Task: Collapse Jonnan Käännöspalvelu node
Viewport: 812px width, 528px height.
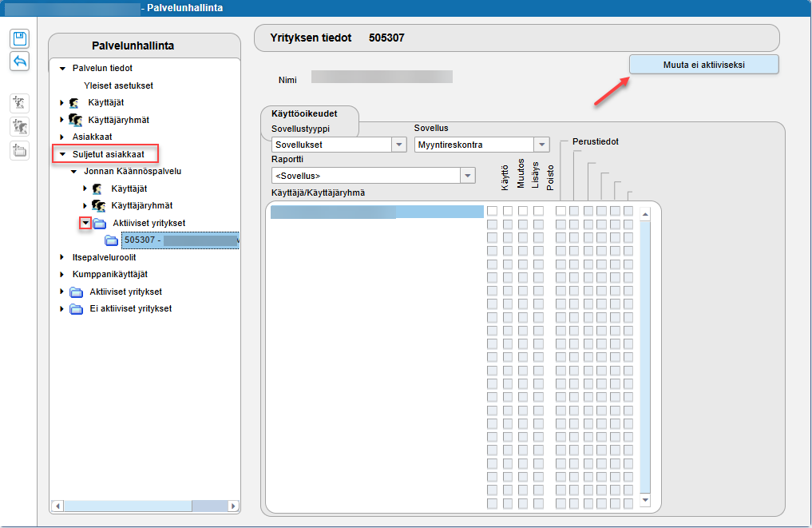Action: tap(74, 172)
